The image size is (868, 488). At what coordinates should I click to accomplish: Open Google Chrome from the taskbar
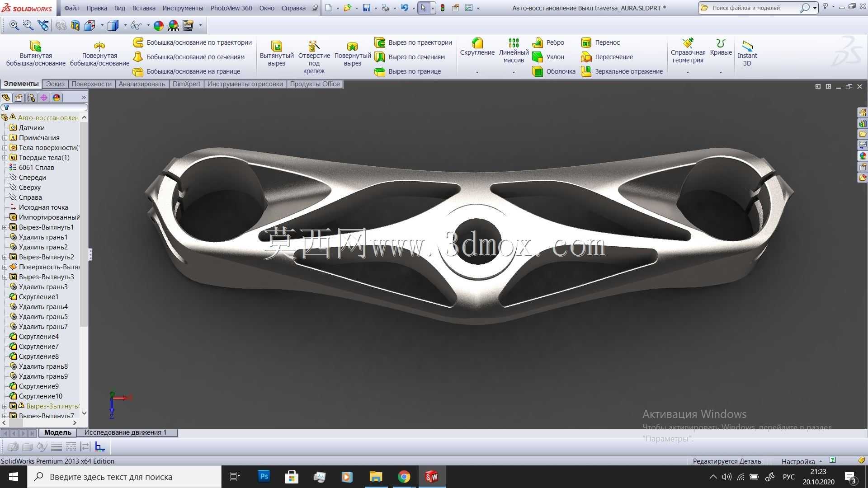[x=404, y=477]
